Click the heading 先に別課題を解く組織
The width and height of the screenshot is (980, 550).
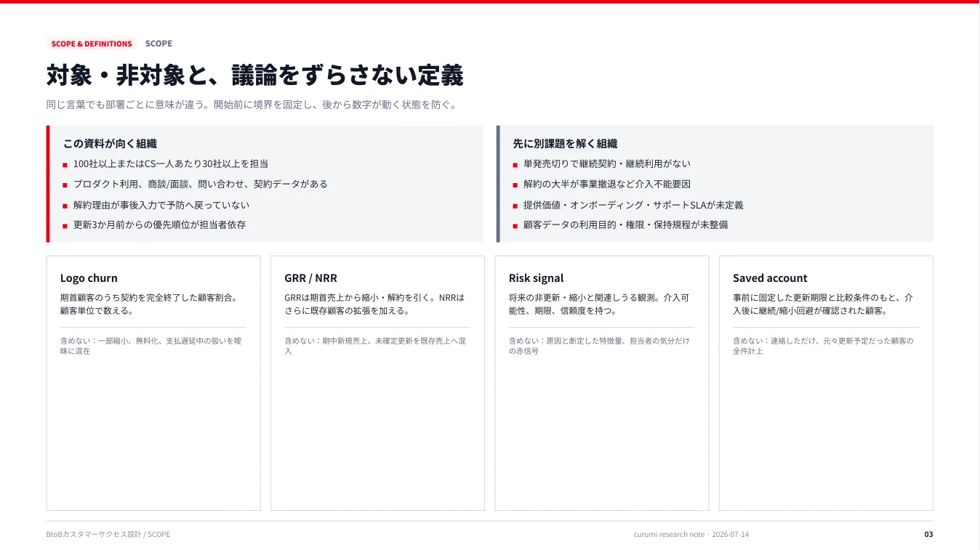pos(565,144)
